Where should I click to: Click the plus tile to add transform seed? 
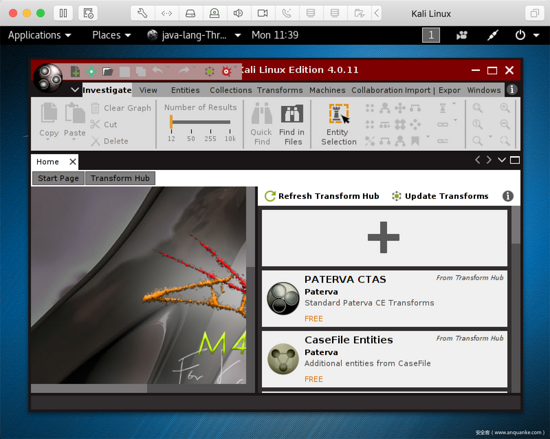pyautogui.click(x=384, y=238)
